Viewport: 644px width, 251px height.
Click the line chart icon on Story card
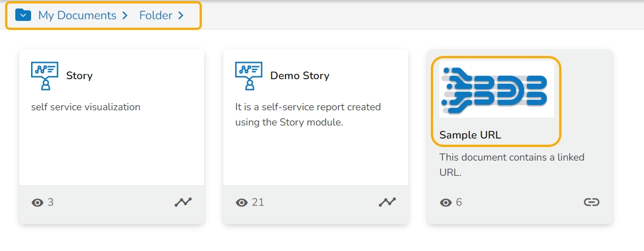point(183,202)
